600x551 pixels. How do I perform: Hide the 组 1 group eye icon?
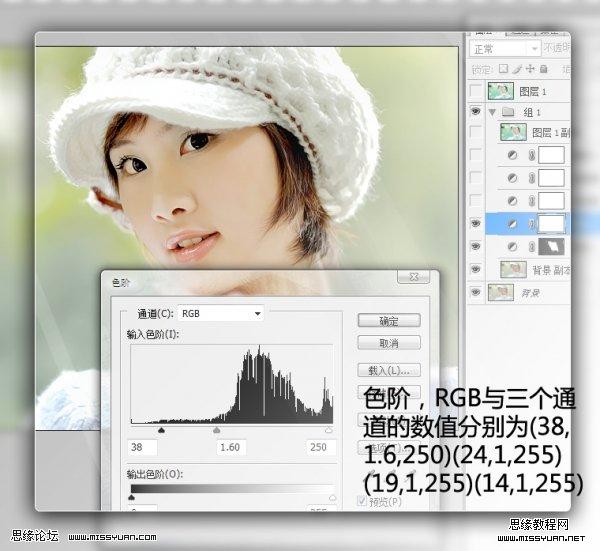pyautogui.click(x=476, y=112)
